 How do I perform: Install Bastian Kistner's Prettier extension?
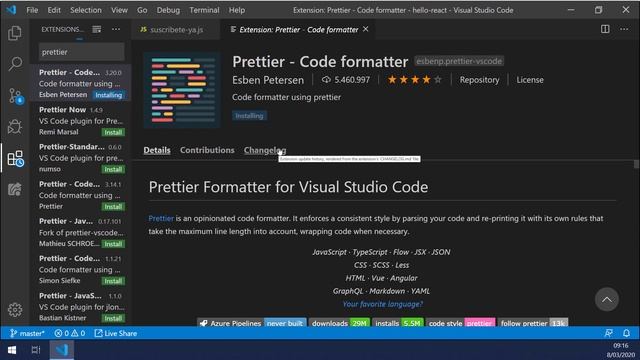(x=113, y=318)
